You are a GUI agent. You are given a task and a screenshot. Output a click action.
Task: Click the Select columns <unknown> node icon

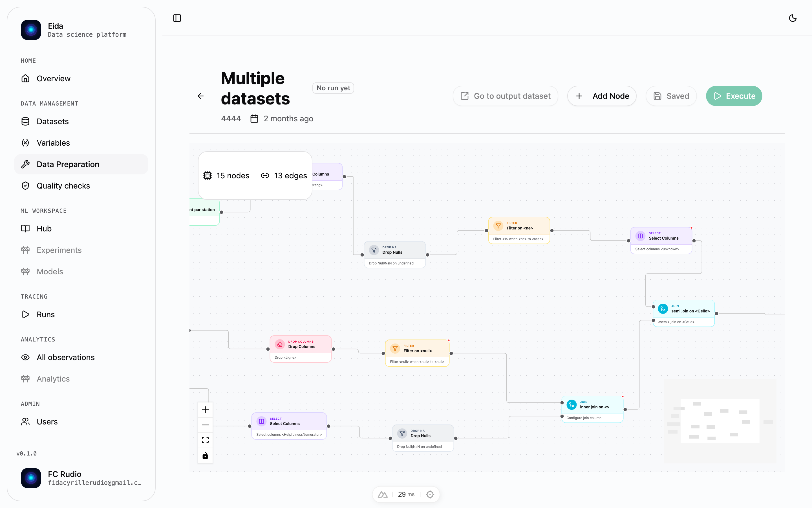click(640, 236)
